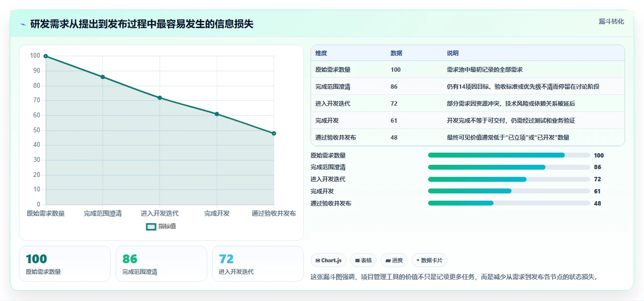This screenshot has width=644, height=301.
Task: Select the 说明 table column header
Action: click(x=453, y=53)
